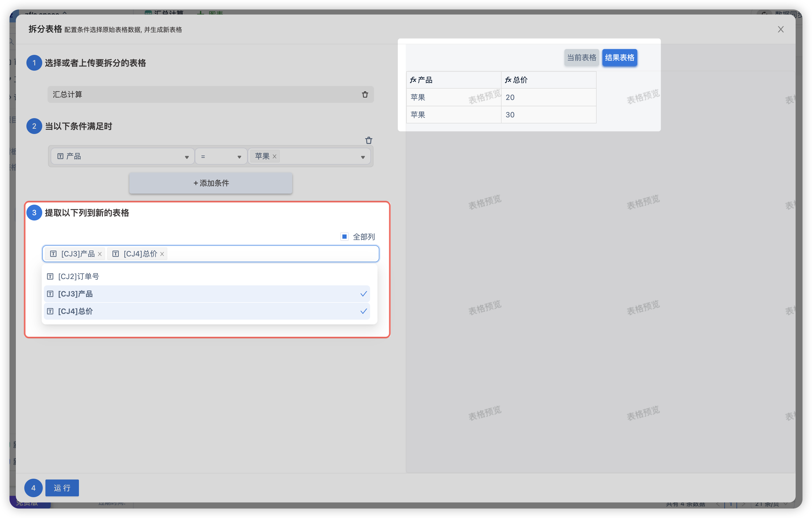Click the cell with value 20
The image size is (812, 518).
click(x=549, y=97)
